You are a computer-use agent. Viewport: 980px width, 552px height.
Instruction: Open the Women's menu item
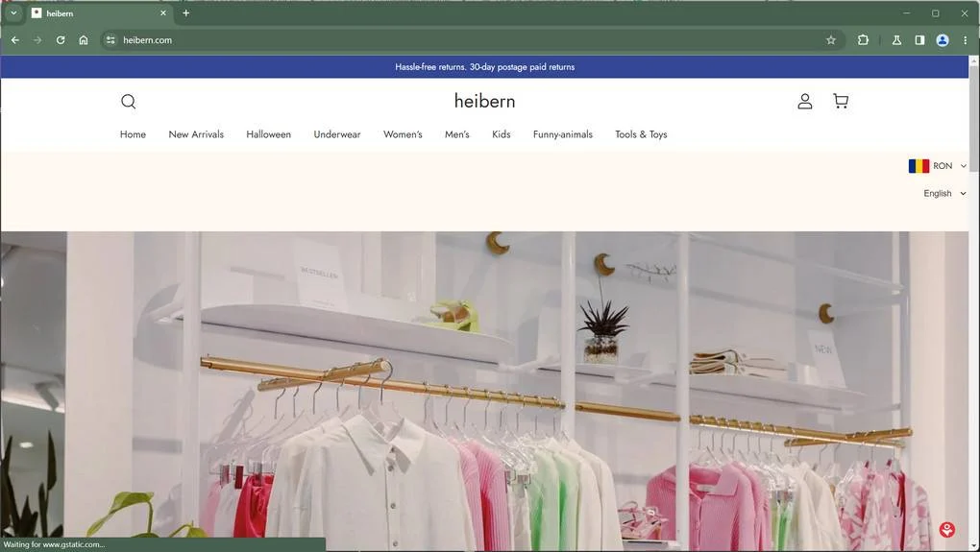pyautogui.click(x=403, y=134)
